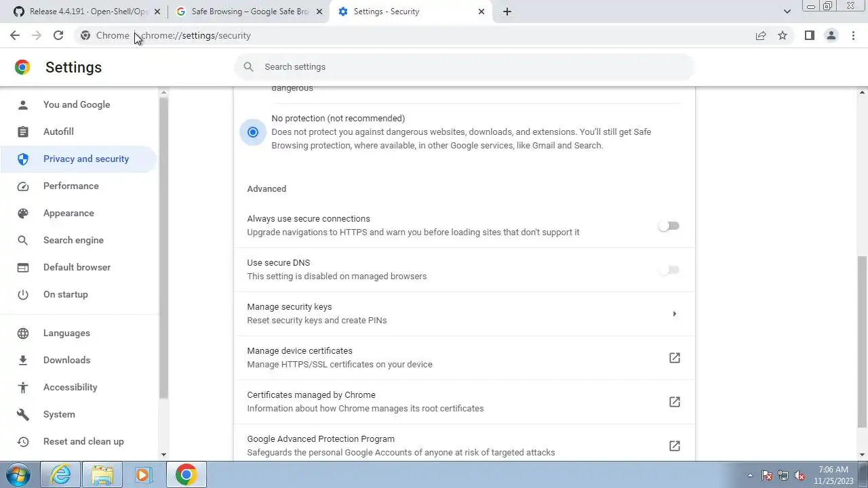Click the address bar URL
The height and width of the screenshot is (488, 868).
tap(196, 35)
